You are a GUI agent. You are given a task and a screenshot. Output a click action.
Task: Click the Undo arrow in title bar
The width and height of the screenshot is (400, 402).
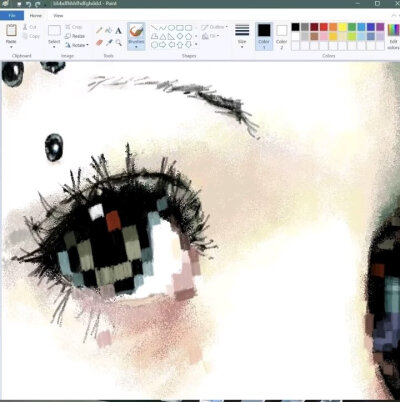pos(29,4)
